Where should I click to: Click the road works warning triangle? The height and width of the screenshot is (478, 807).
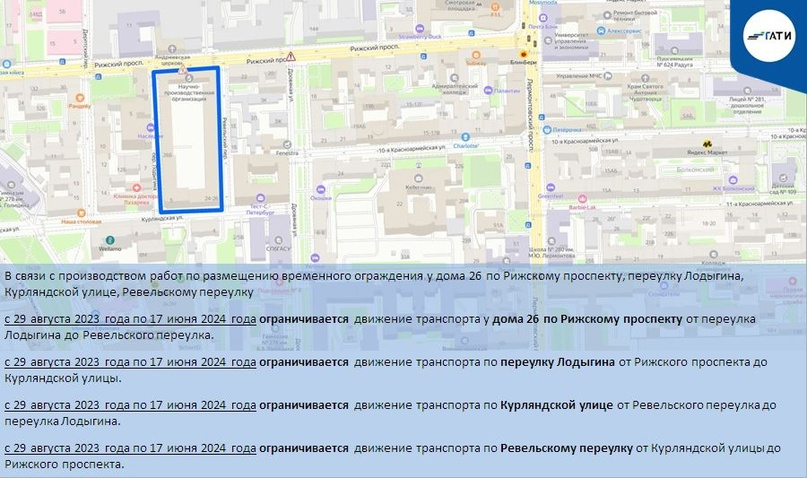point(290,56)
